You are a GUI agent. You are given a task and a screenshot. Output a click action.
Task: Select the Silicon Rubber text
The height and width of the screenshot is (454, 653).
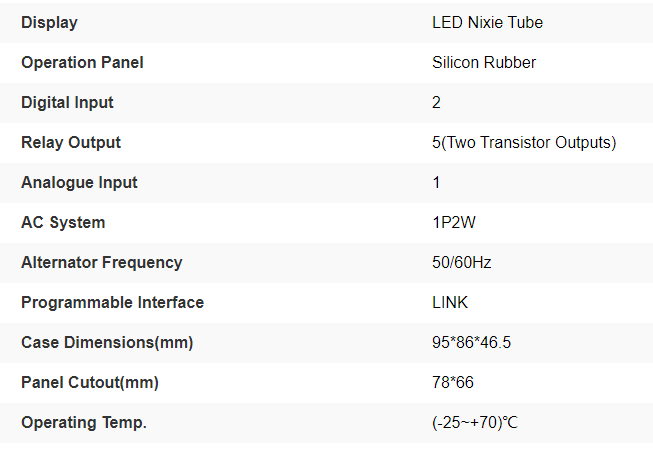pos(484,62)
